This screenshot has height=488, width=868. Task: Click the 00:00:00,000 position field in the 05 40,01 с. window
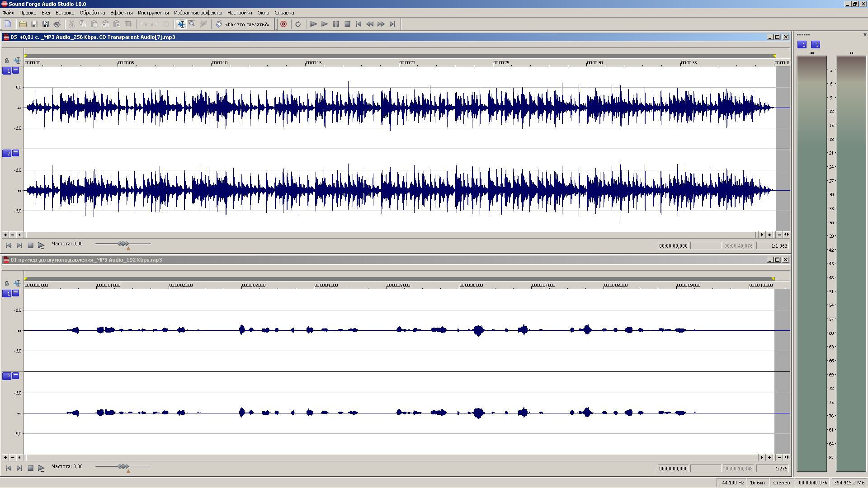[x=673, y=246]
